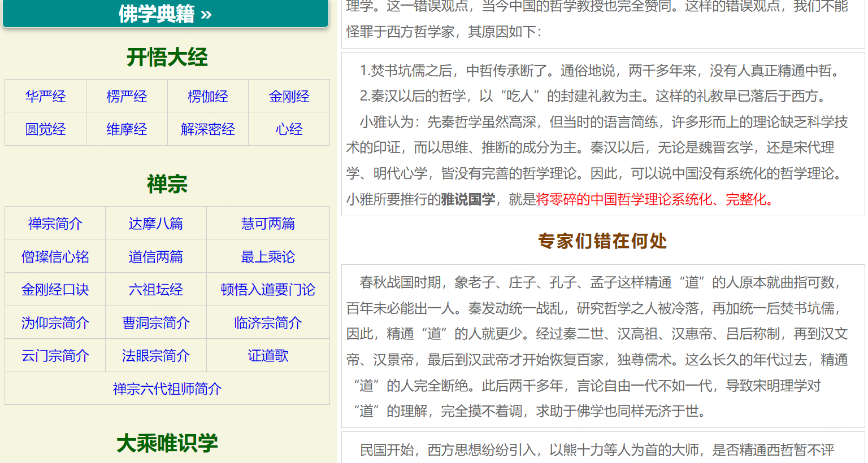
Task: Go to the 维摩经 page
Action: 127,129
